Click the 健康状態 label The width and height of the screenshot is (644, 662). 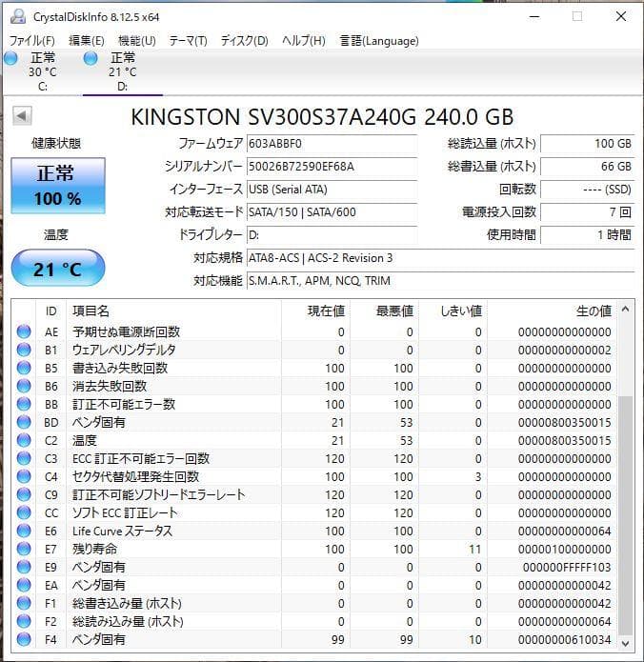click(56, 144)
